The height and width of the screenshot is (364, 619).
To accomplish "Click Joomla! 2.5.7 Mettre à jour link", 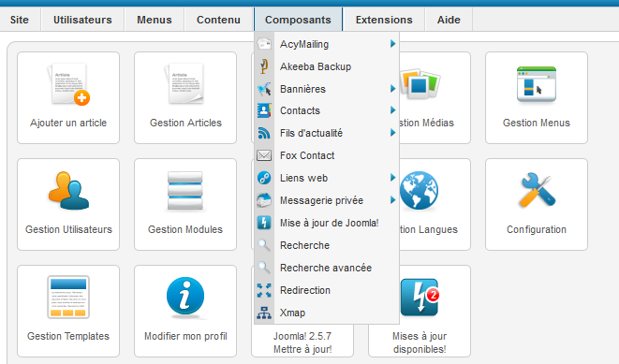I will click(x=302, y=342).
